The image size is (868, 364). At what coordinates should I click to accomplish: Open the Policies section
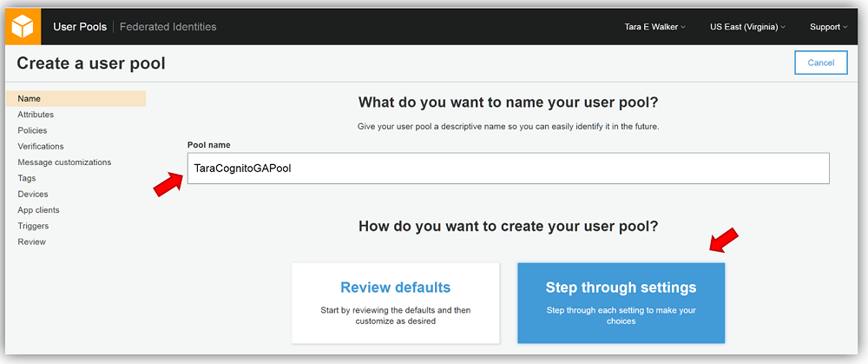32,130
